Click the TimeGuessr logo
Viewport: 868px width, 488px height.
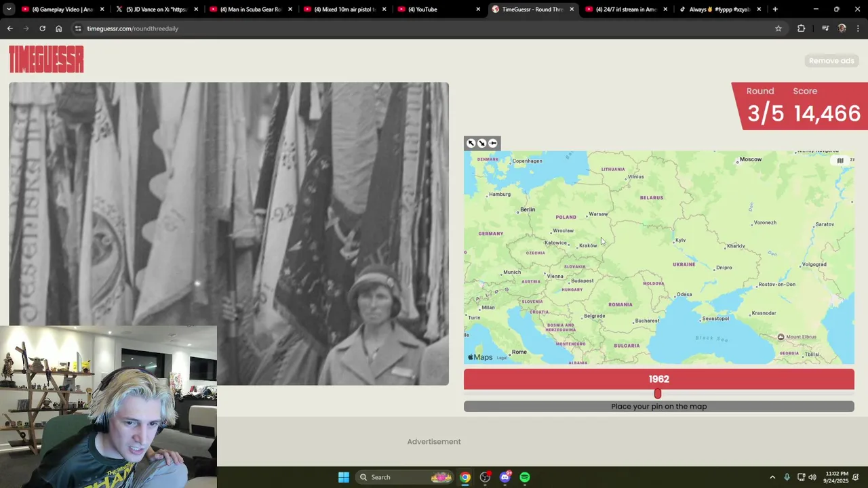point(46,60)
